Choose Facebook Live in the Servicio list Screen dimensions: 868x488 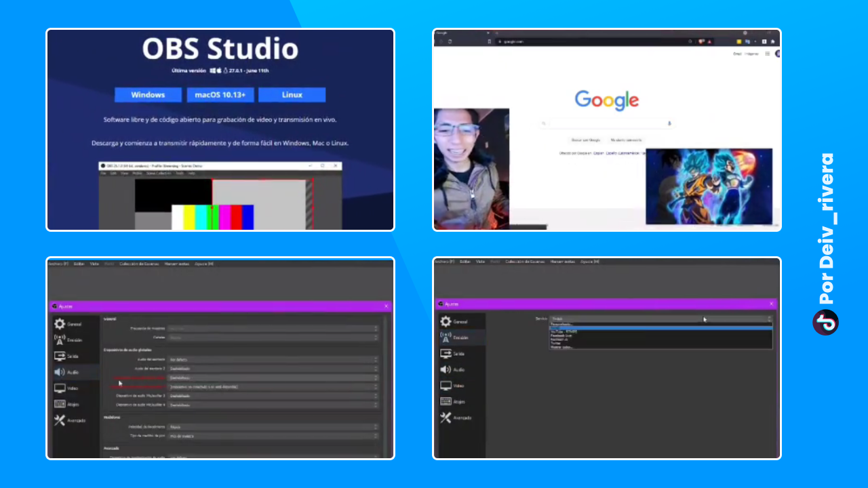tap(660, 335)
